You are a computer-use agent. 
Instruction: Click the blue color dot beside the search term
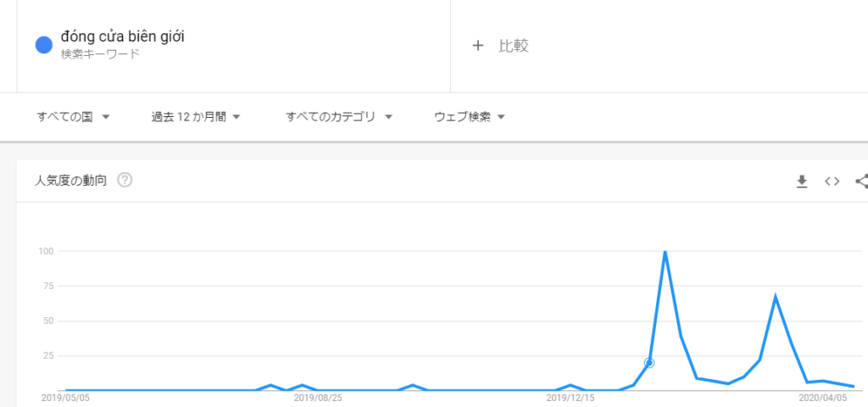click(44, 45)
